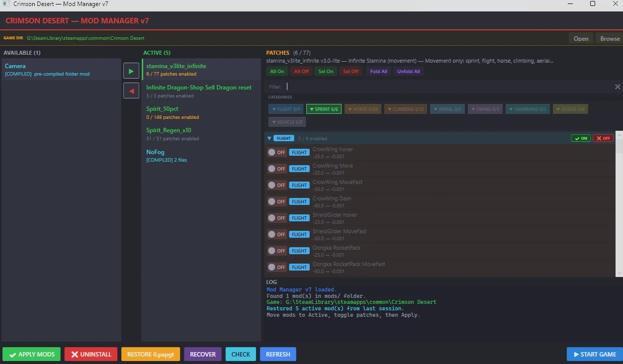Screen dimensions: 623x364
Task: Collapse the FLIGHT section triangle
Action: pos(269,138)
